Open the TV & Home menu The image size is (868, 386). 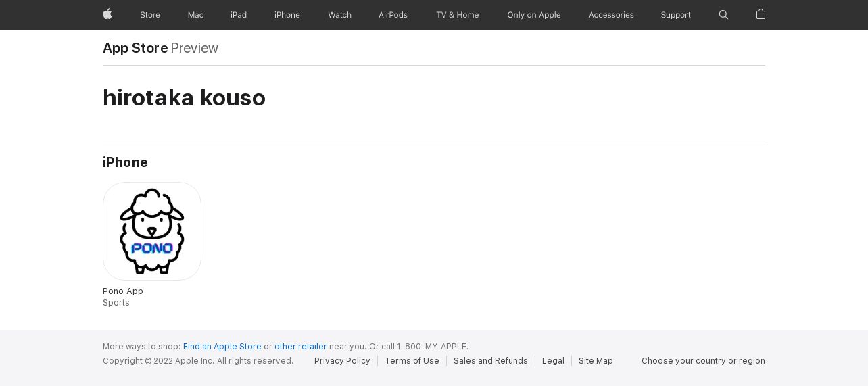[458, 15]
